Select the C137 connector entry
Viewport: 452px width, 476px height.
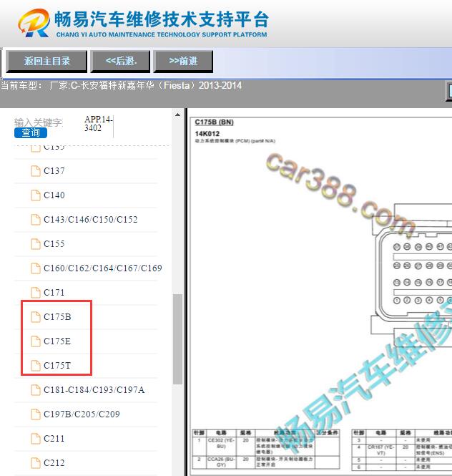pos(54,171)
